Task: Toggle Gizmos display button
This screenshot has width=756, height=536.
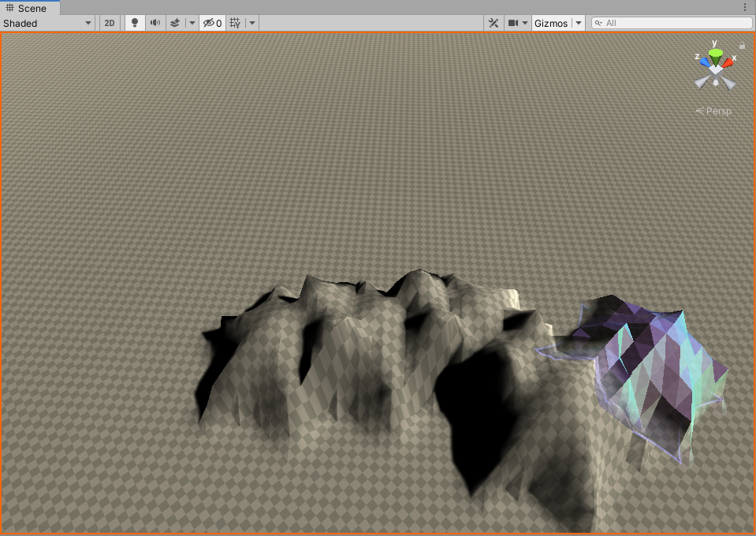Action: coord(551,23)
